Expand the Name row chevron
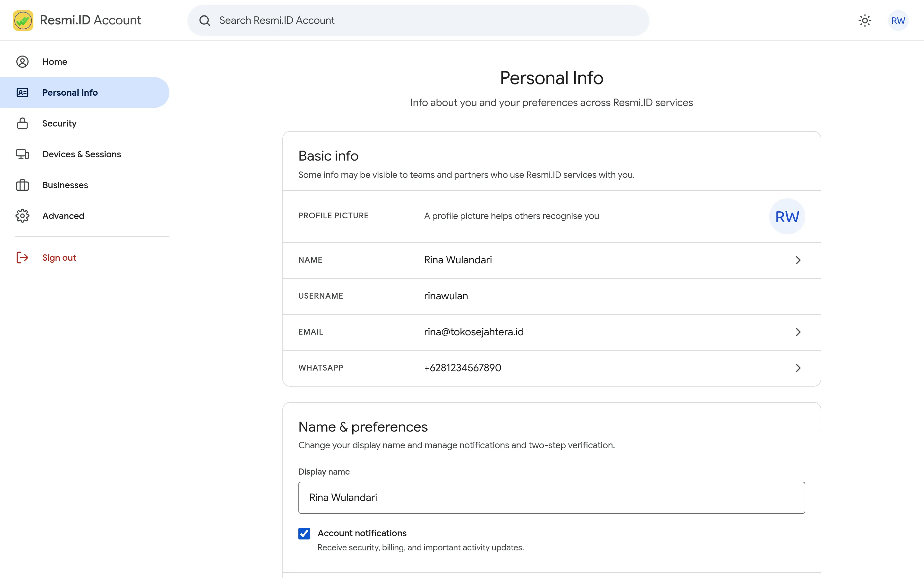Image resolution: width=924 pixels, height=578 pixels. click(798, 260)
